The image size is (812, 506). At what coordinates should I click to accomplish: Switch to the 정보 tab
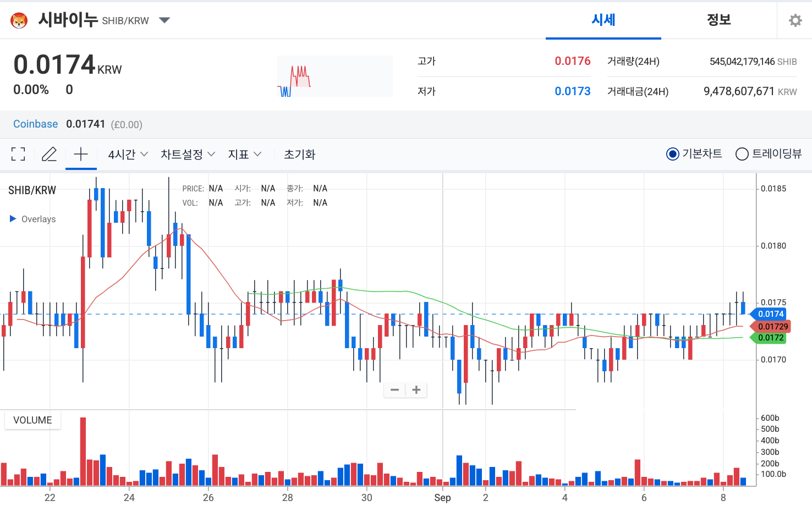[x=718, y=20]
